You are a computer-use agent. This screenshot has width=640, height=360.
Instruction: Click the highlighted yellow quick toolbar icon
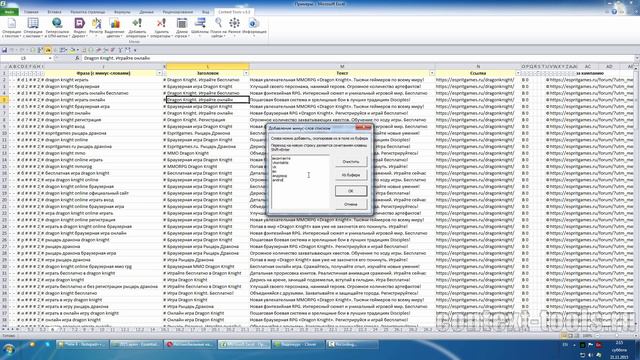coord(48,50)
